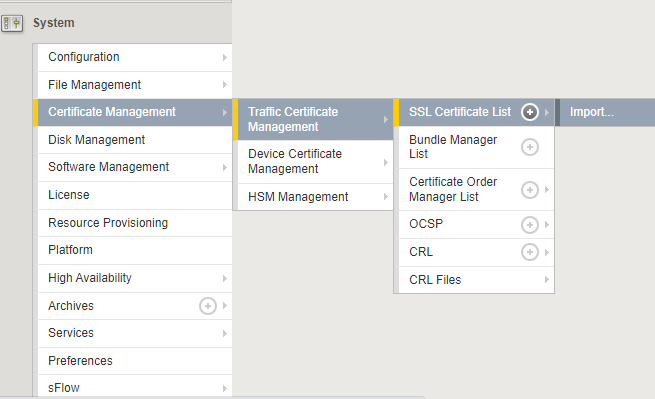Click the System settings icon
Screen dimensions: 655x399
[x=12, y=23]
